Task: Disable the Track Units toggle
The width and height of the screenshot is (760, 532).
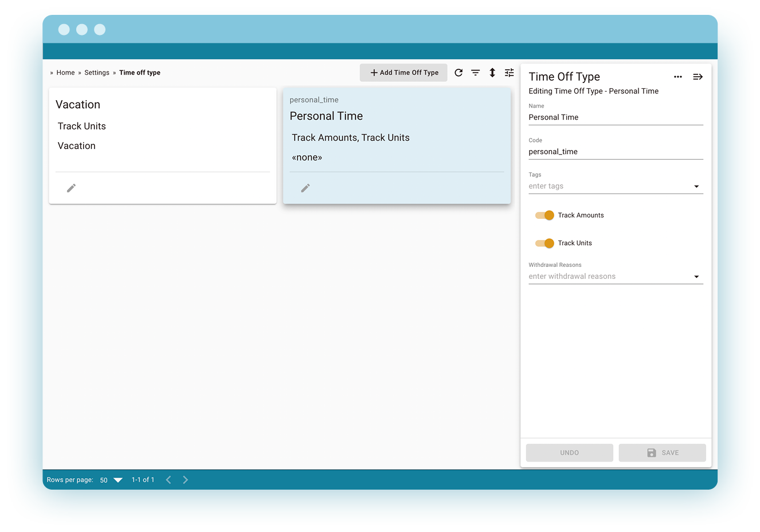Action: [544, 243]
